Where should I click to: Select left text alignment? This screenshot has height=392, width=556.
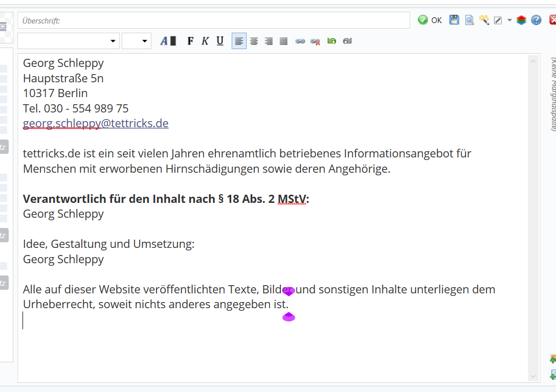239,41
